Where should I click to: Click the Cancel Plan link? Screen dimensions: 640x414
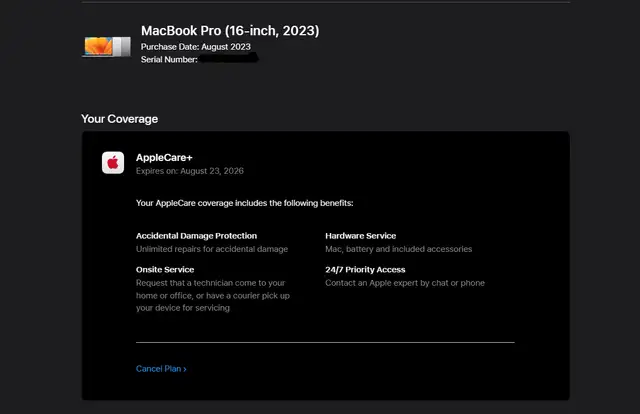pos(161,369)
